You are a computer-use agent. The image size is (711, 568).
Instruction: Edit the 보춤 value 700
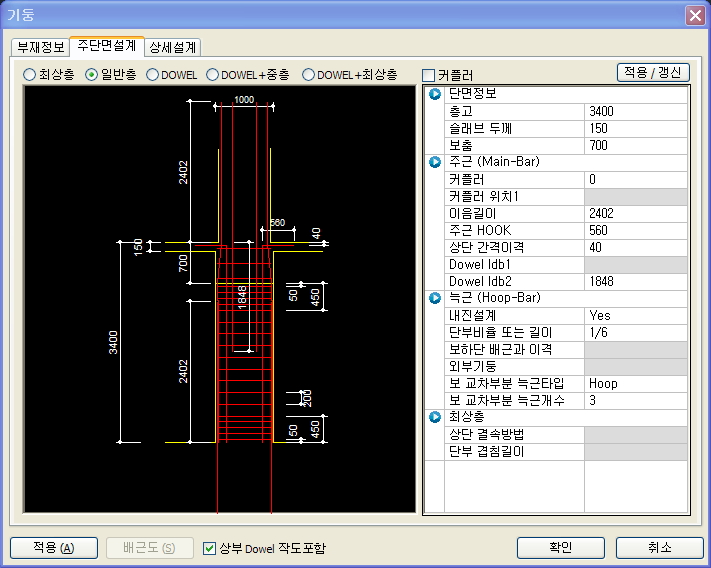(x=636, y=146)
